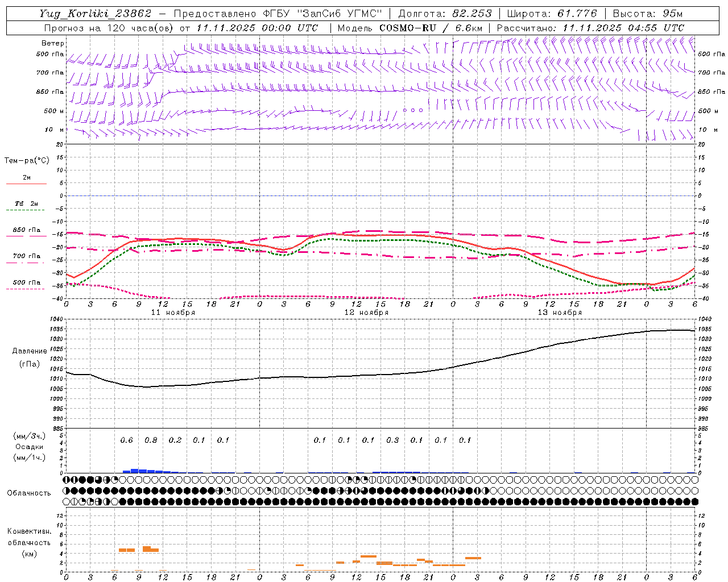Click the Долгота 82.253 header field
Screen dimensions: 728x582
coord(446,14)
